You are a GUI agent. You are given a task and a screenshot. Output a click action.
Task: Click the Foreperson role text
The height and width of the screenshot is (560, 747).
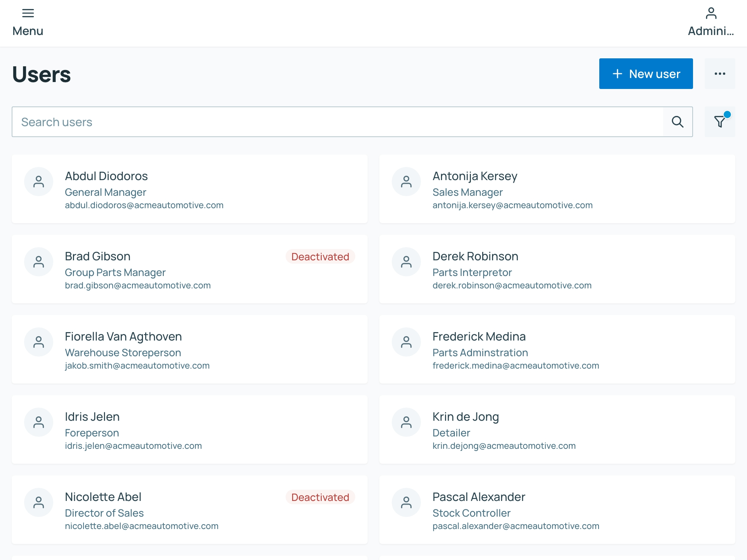(92, 433)
